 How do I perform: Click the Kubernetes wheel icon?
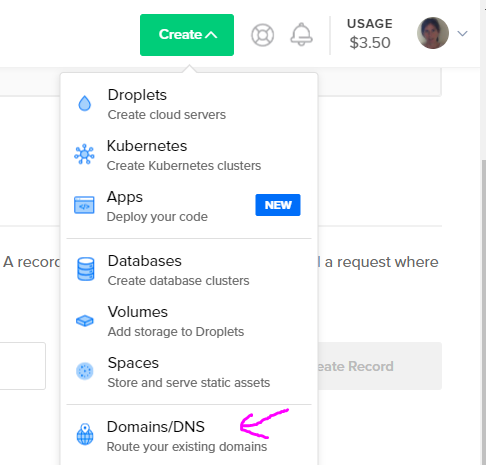84,154
